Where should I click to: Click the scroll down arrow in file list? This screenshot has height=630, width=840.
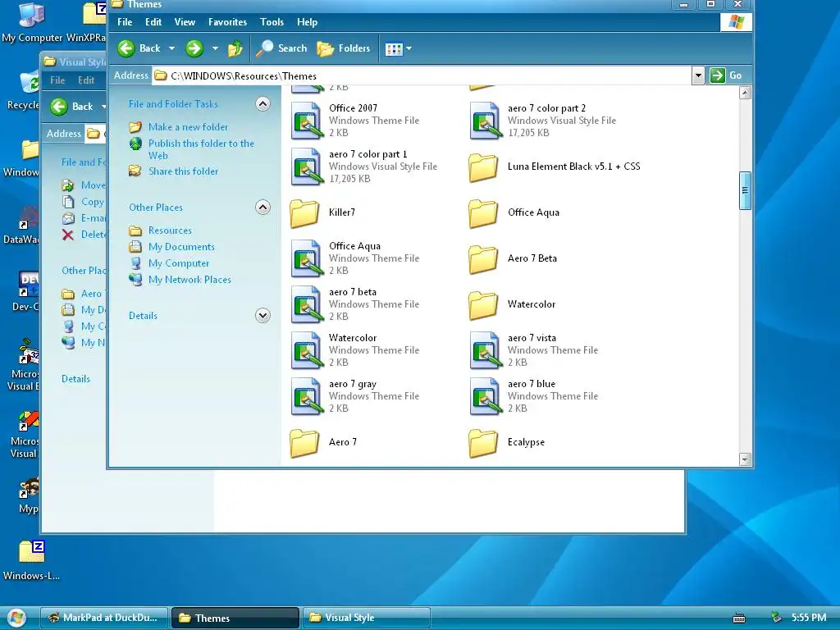pyautogui.click(x=745, y=459)
